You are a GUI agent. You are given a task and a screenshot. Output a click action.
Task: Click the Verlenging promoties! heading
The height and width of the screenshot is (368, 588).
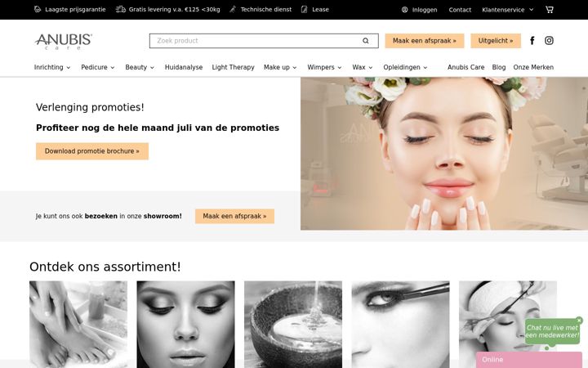(x=90, y=107)
